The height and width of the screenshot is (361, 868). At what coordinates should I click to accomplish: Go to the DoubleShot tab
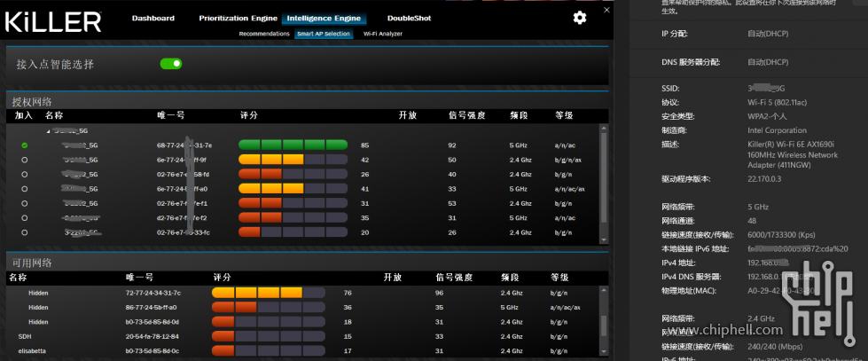[409, 19]
